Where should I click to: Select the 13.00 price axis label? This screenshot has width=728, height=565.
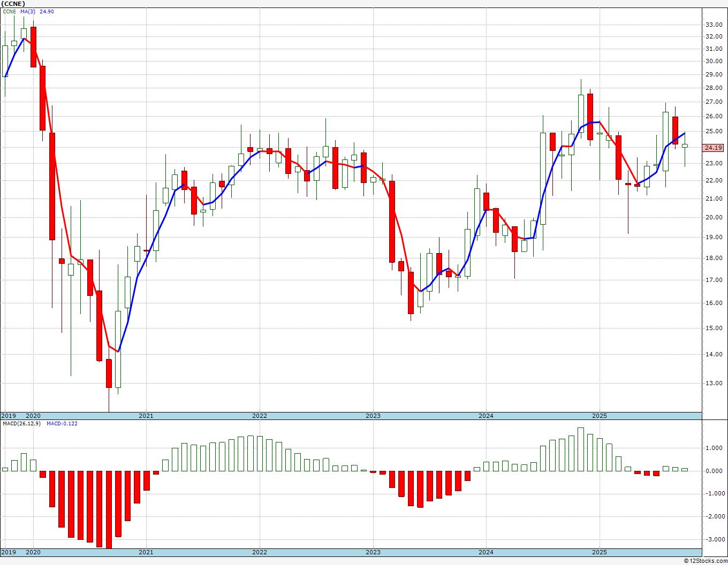click(713, 383)
